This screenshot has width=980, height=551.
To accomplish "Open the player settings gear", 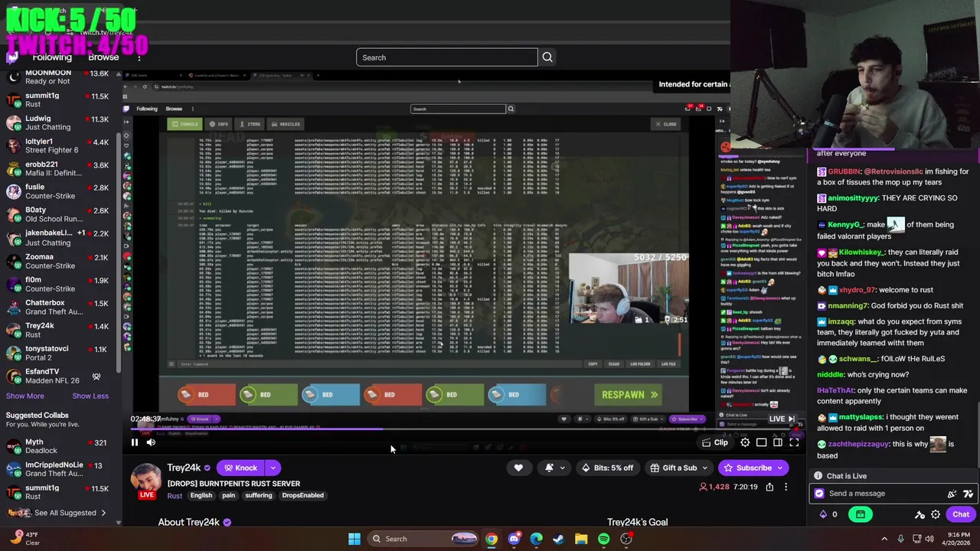I will point(745,442).
